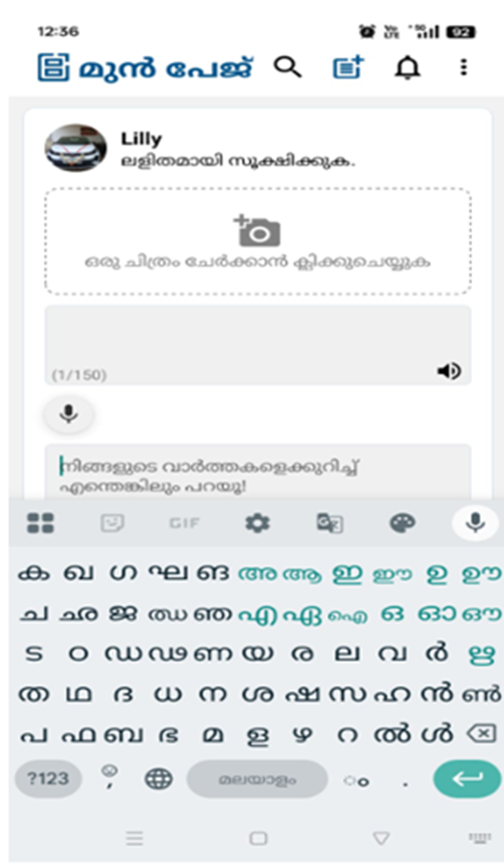Open the keyboard translate tool
The width and height of the screenshot is (504, 866).
(330, 523)
